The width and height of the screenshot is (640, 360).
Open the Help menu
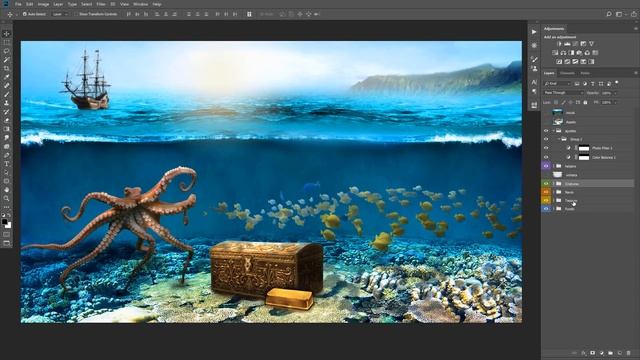point(157,4)
